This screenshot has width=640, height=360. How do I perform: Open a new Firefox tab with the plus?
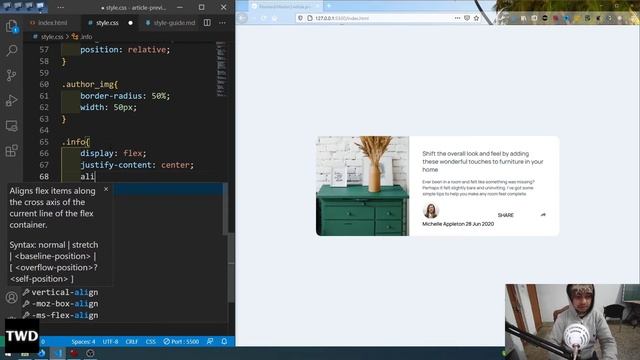point(329,6)
